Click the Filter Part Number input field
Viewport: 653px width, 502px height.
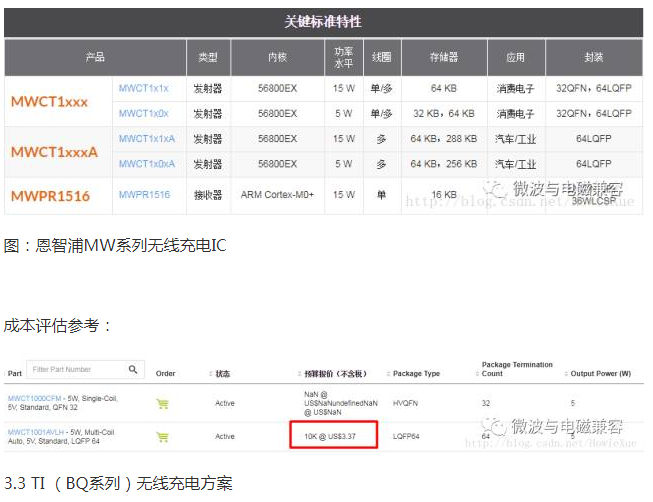tap(85, 370)
